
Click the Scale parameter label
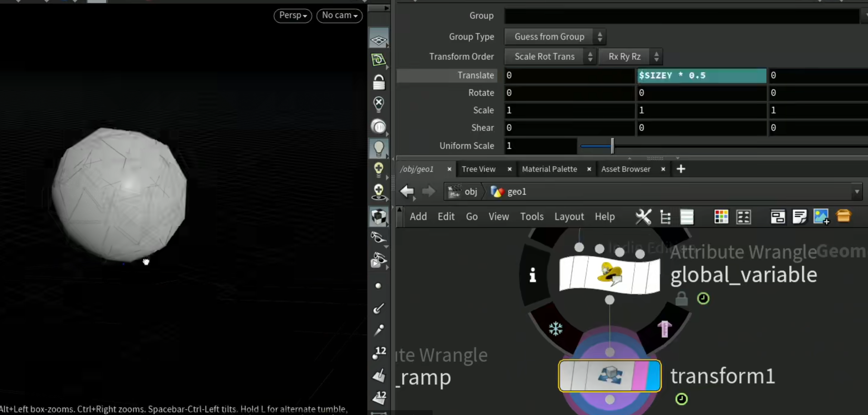tap(483, 110)
